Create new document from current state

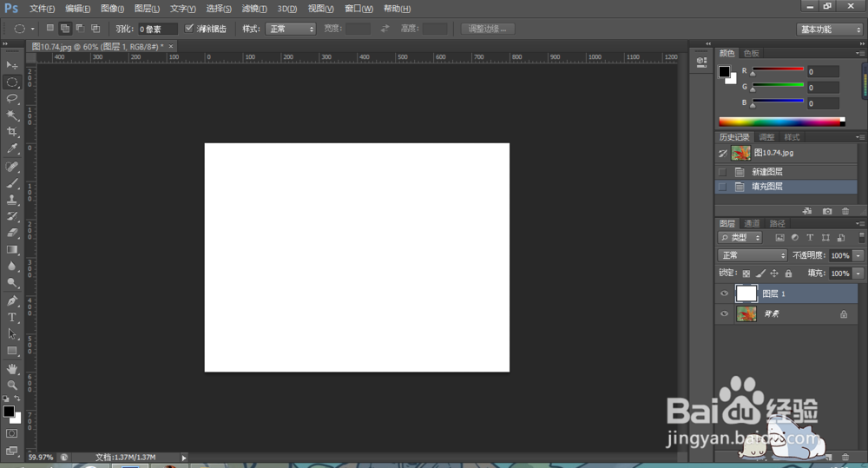tap(807, 211)
